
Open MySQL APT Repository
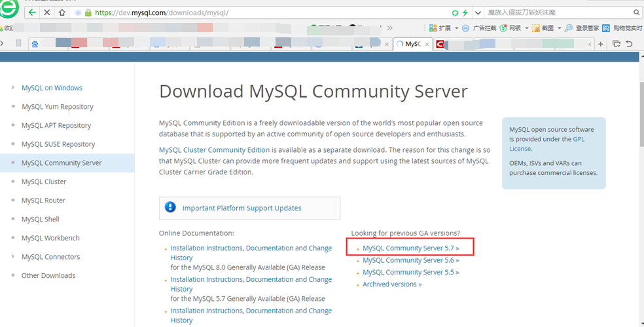pyautogui.click(x=56, y=125)
